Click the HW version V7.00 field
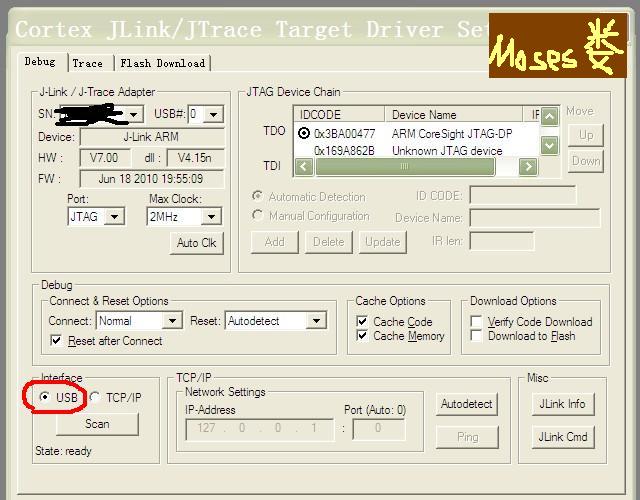 (104, 158)
